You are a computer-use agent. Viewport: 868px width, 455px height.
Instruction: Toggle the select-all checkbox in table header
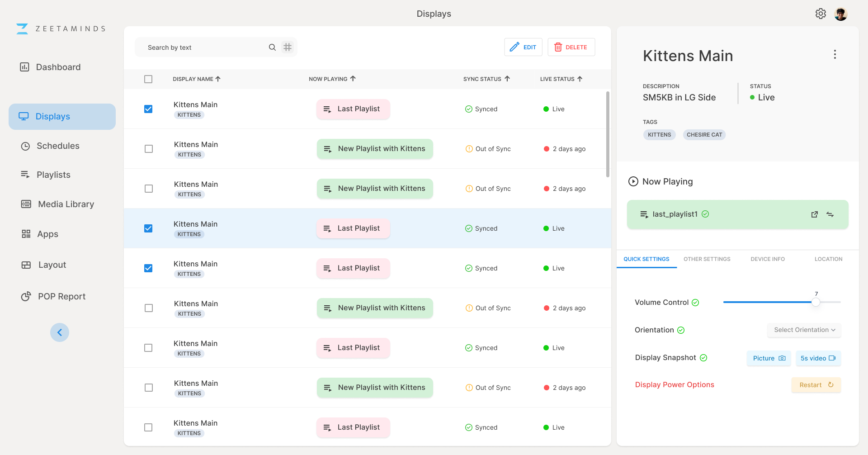click(148, 79)
